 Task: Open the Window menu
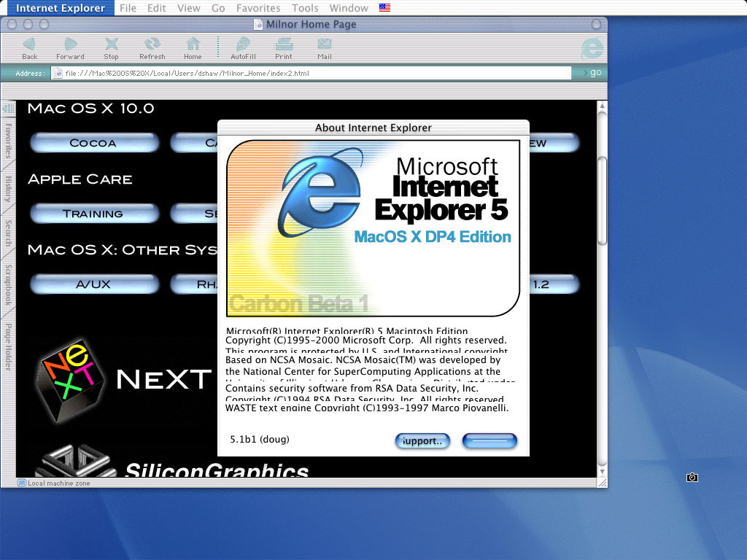pos(349,8)
